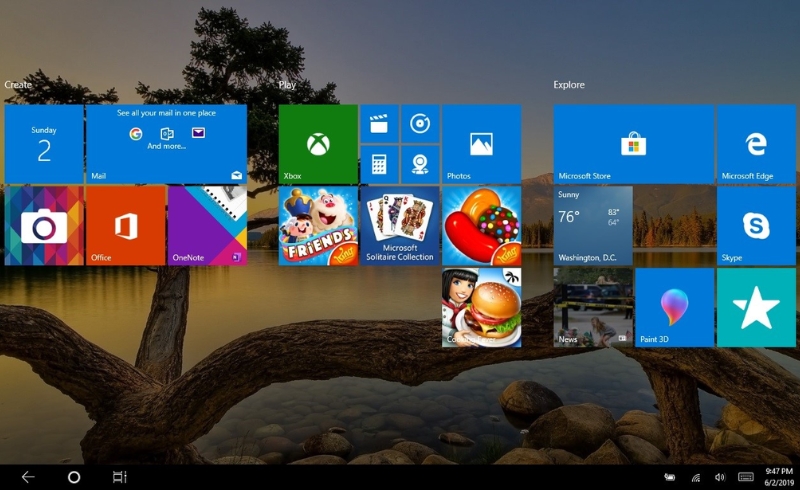Click the Create group heading
The width and height of the screenshot is (800, 490).
[x=18, y=85]
